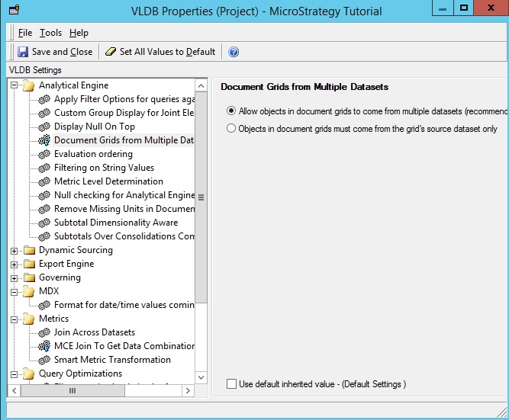This screenshot has width=509, height=420.
Task: Click Set All Values to Default label
Action: tap(167, 52)
